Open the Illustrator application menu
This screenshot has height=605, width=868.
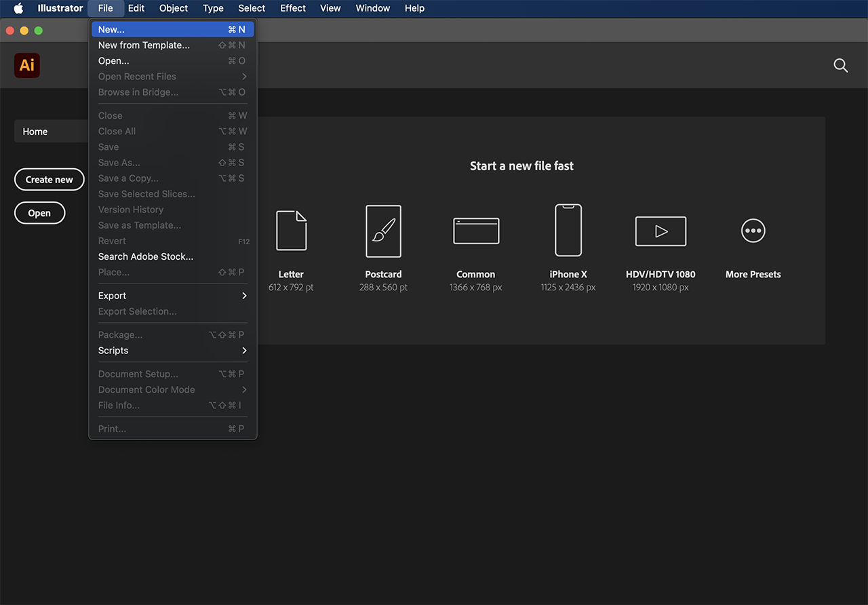point(60,8)
